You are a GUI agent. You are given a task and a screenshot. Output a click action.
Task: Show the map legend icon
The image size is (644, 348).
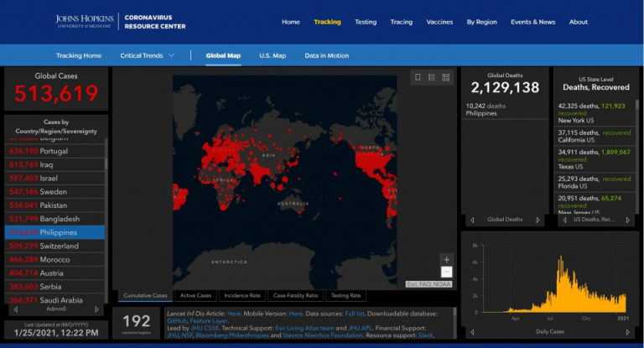pos(432,77)
